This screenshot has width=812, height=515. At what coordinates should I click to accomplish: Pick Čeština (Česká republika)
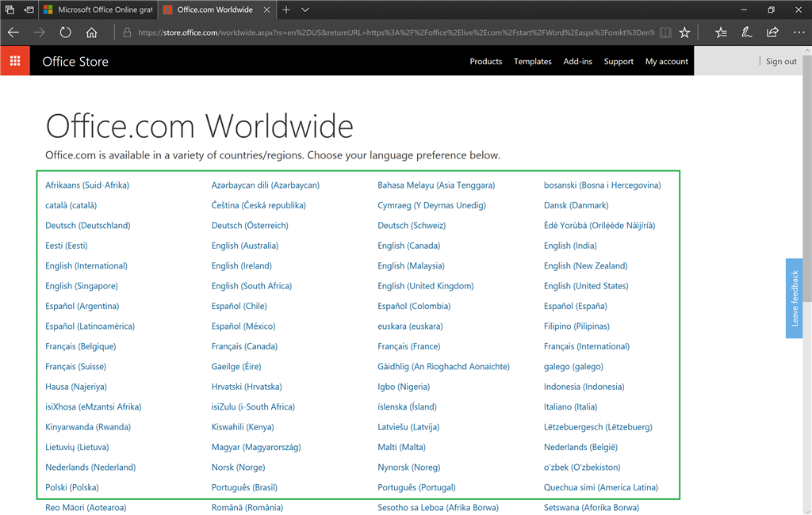259,205
